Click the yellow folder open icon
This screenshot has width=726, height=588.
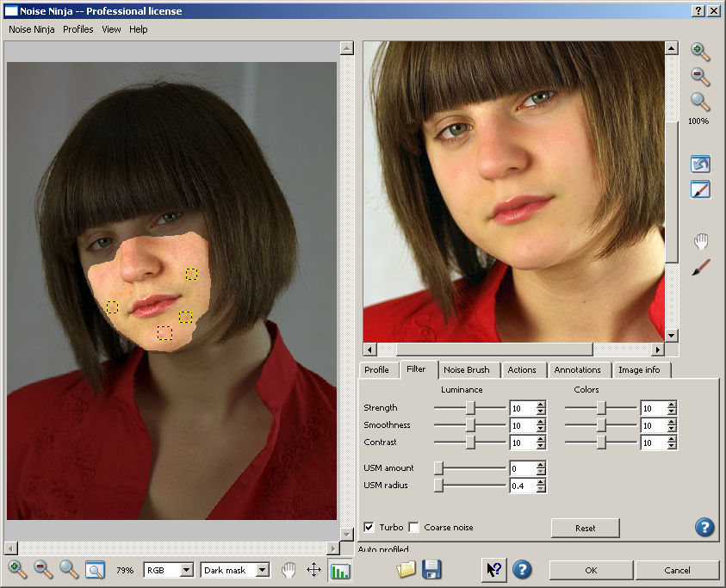point(406,569)
